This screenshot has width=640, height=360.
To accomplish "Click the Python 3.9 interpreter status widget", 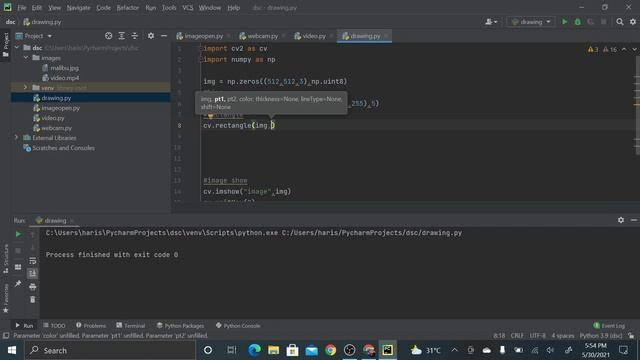I will point(601,336).
